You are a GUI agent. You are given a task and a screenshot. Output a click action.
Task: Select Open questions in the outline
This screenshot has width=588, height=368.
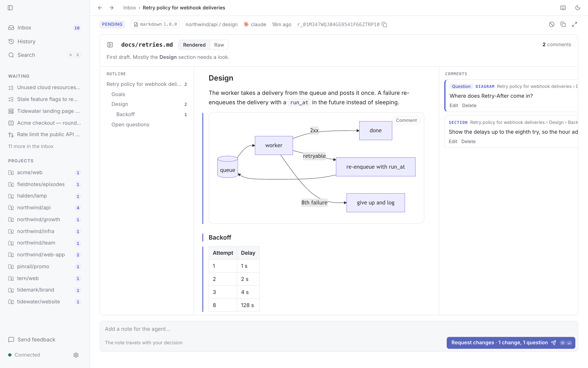click(x=147, y=125)
